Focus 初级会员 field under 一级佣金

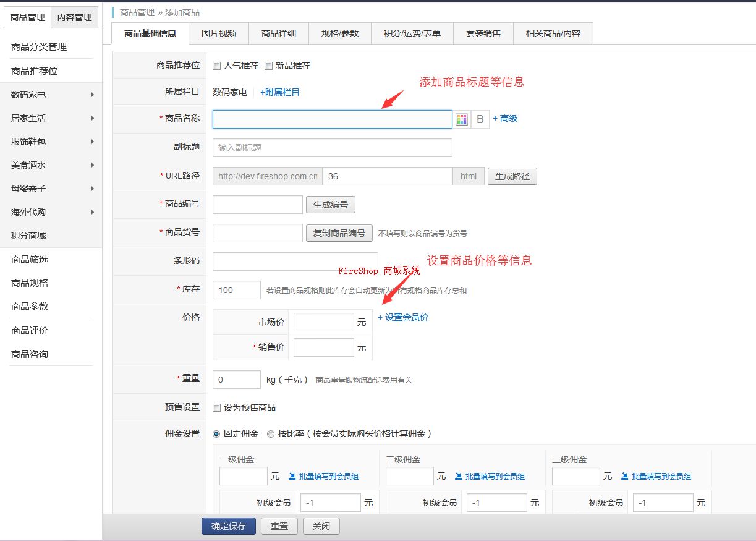point(331,503)
